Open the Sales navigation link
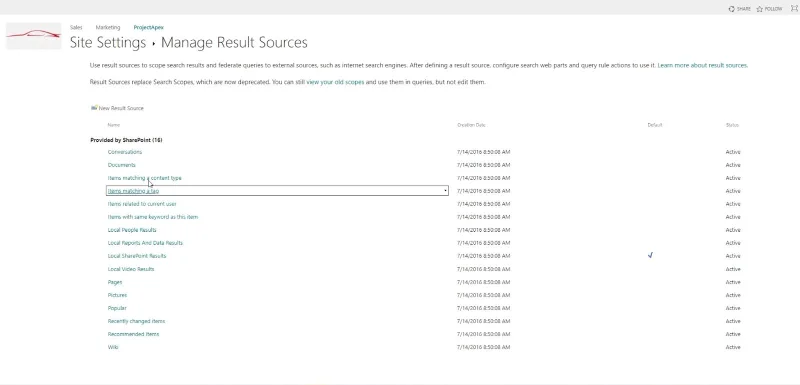The width and height of the screenshot is (800, 385). (76, 28)
